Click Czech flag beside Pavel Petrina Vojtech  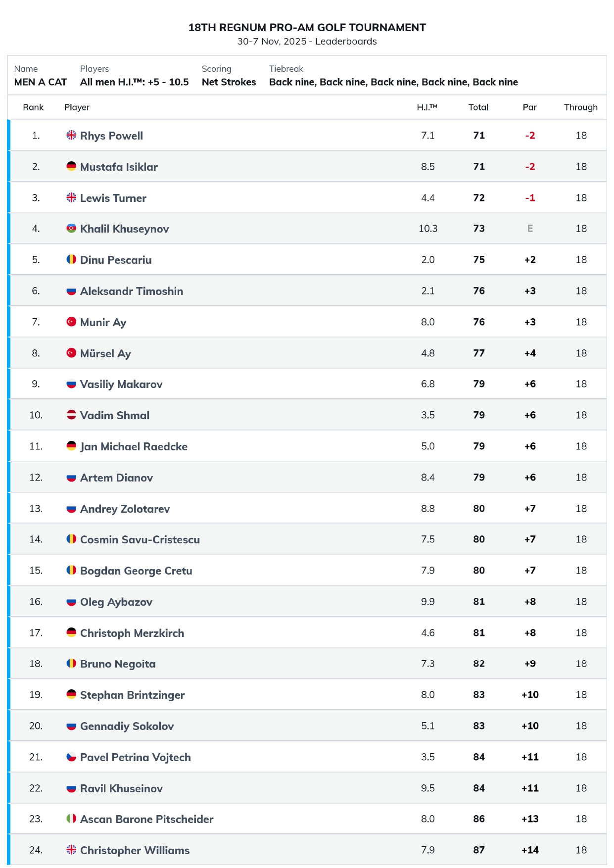[x=71, y=757]
